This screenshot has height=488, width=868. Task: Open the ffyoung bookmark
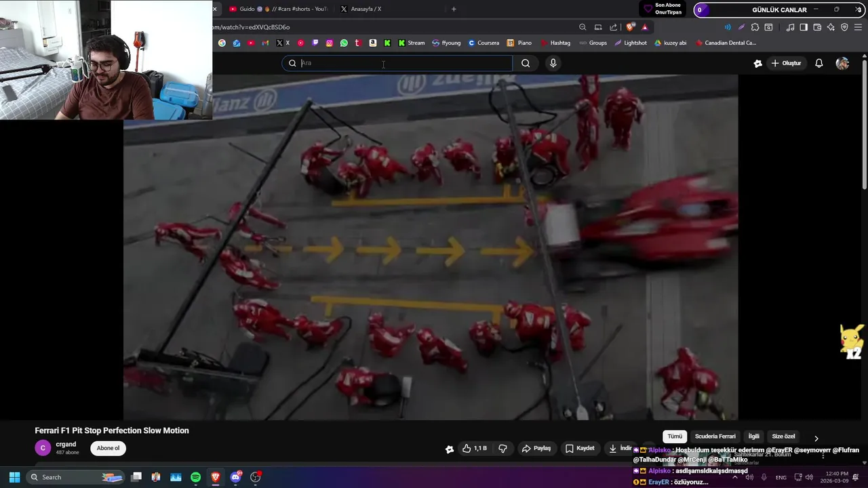tap(446, 43)
